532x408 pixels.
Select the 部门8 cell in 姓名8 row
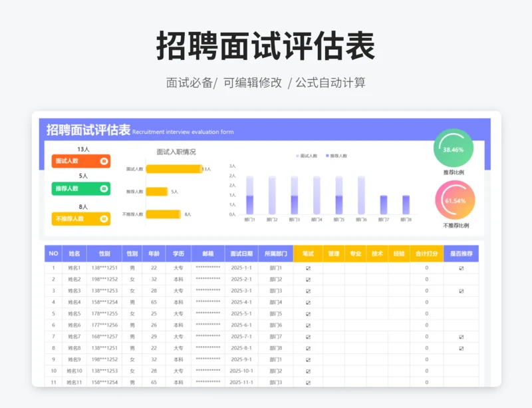[275, 348]
